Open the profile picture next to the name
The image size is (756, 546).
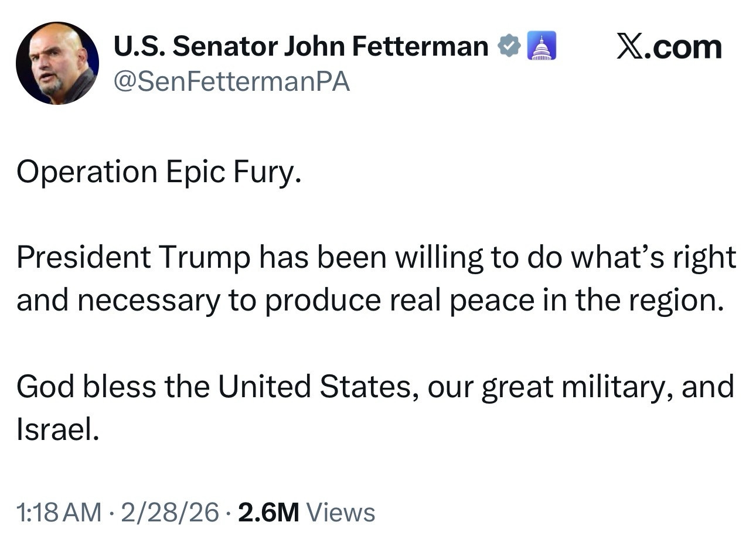(x=57, y=63)
